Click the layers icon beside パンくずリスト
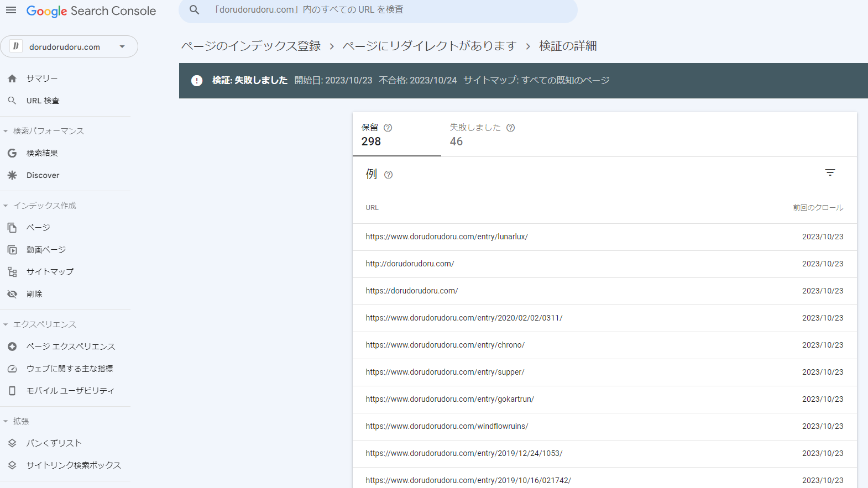868x488 pixels. pyautogui.click(x=12, y=443)
